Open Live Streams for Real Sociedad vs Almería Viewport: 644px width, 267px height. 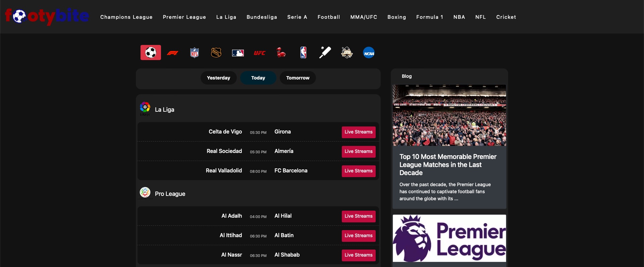(359, 152)
